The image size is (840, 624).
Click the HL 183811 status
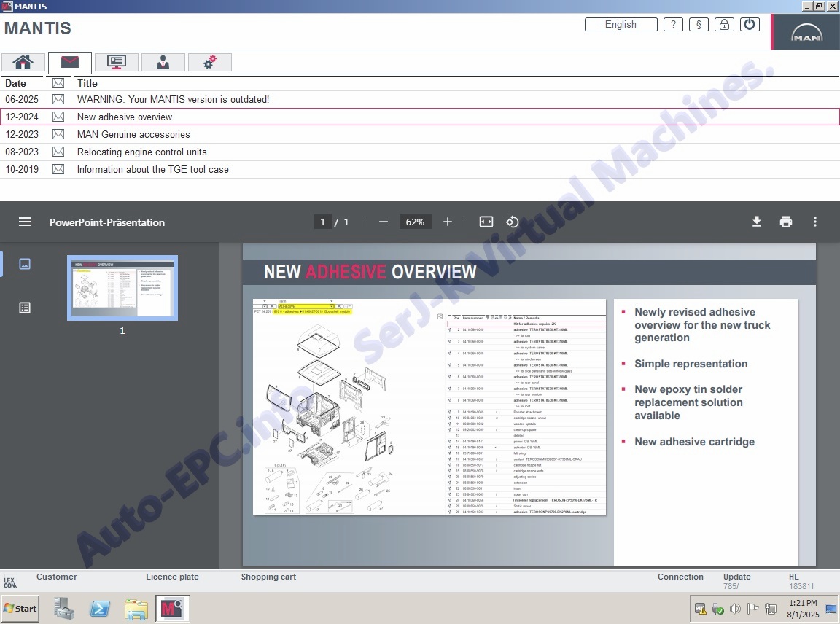[801, 581]
